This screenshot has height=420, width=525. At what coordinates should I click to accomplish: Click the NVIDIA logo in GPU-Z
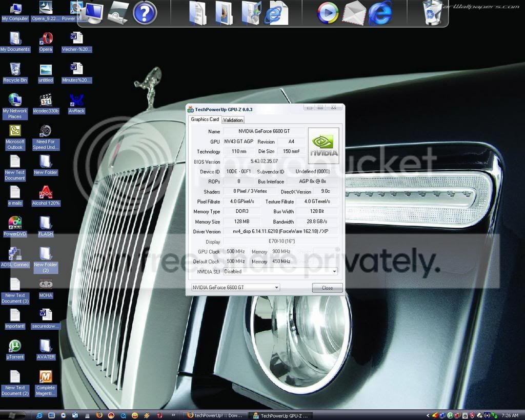324,146
